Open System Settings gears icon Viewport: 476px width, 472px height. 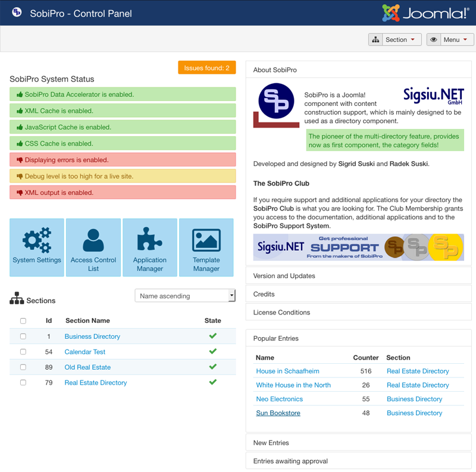point(37,241)
